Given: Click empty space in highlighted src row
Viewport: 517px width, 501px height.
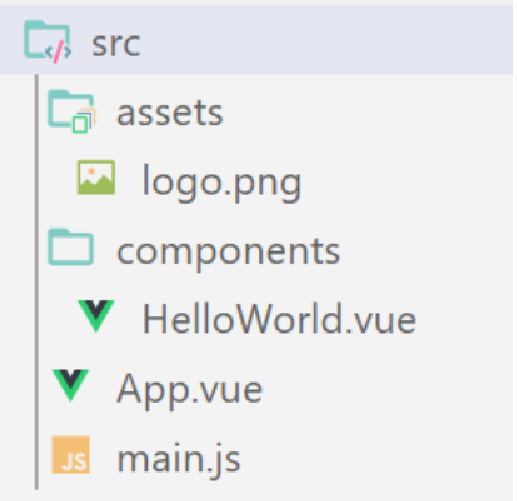Looking at the screenshot, I should [x=327, y=39].
